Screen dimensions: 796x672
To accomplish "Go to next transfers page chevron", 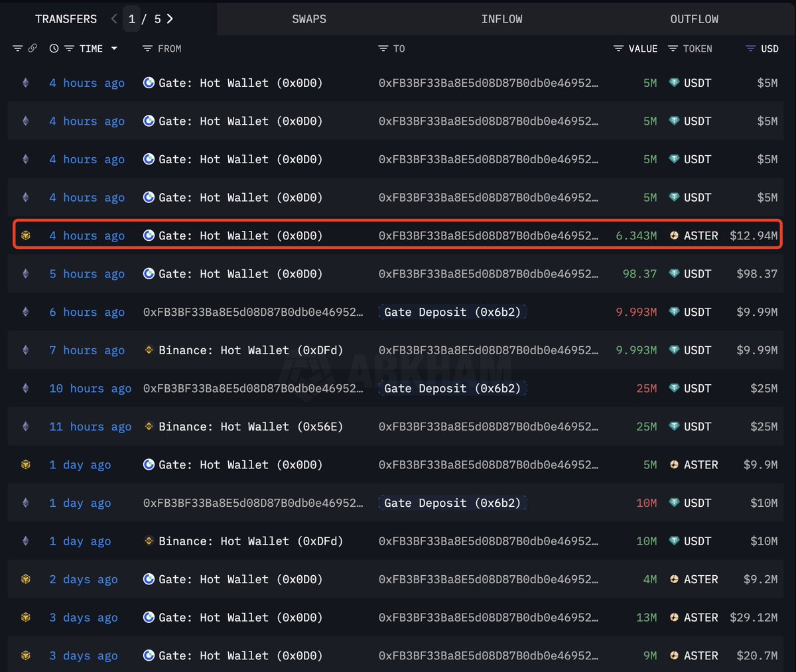I will [x=170, y=19].
